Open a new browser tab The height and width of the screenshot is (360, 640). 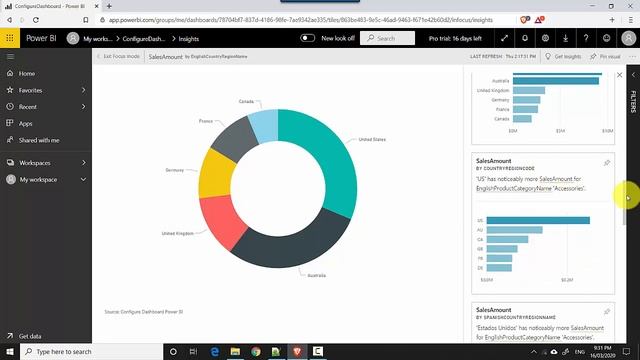[109, 6]
